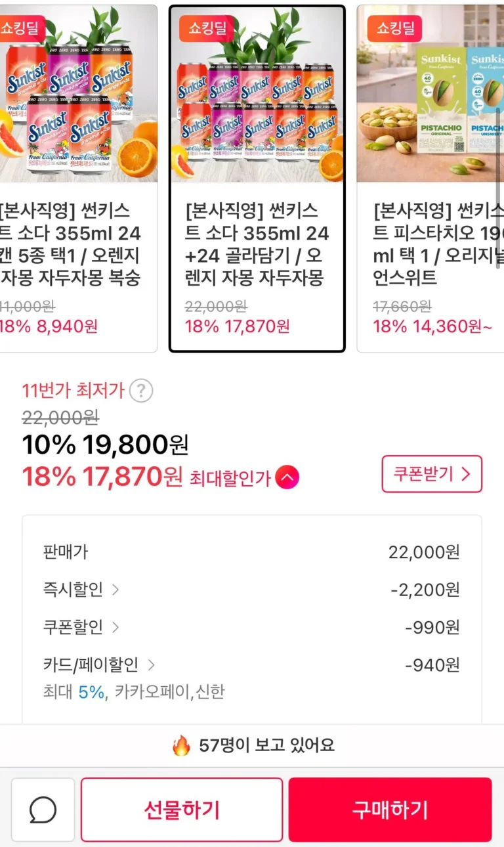The image size is (504, 847).
Task: Tap the fire icon beside viewer count
Action: (x=181, y=745)
